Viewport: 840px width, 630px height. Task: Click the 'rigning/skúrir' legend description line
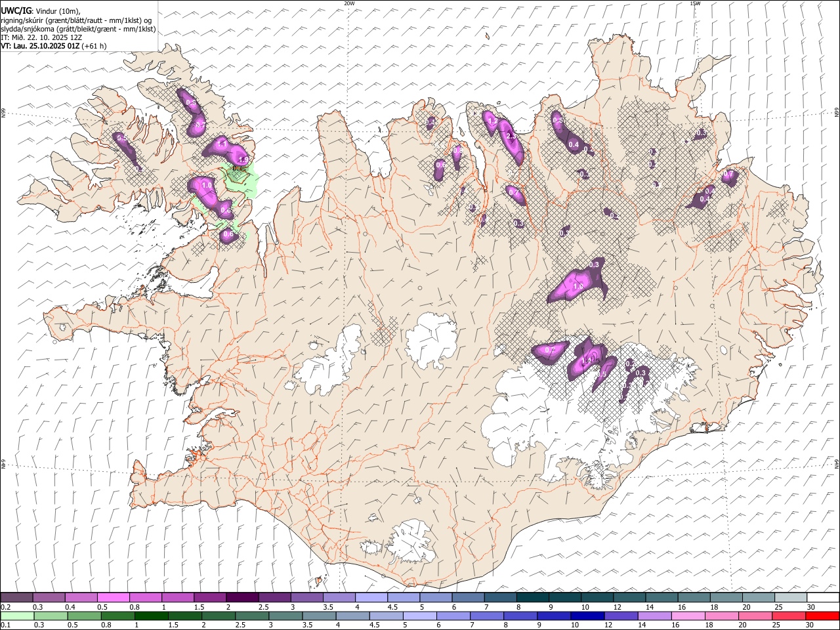click(x=76, y=20)
